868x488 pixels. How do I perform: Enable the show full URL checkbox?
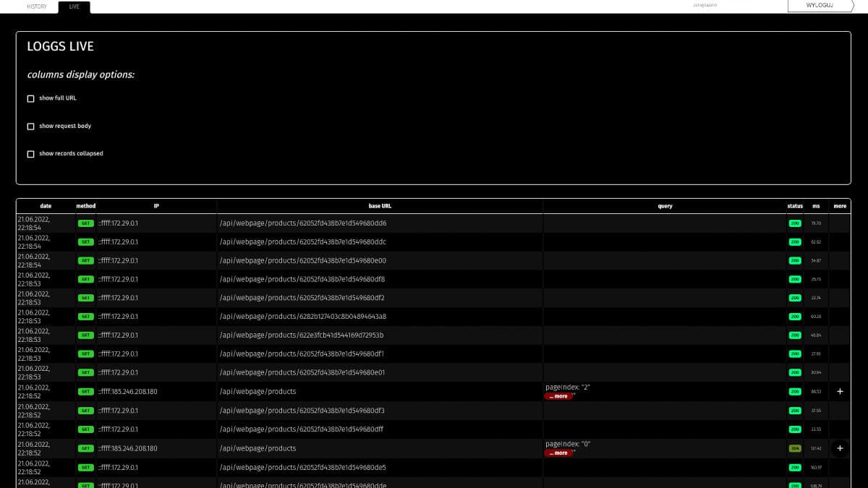(x=30, y=98)
